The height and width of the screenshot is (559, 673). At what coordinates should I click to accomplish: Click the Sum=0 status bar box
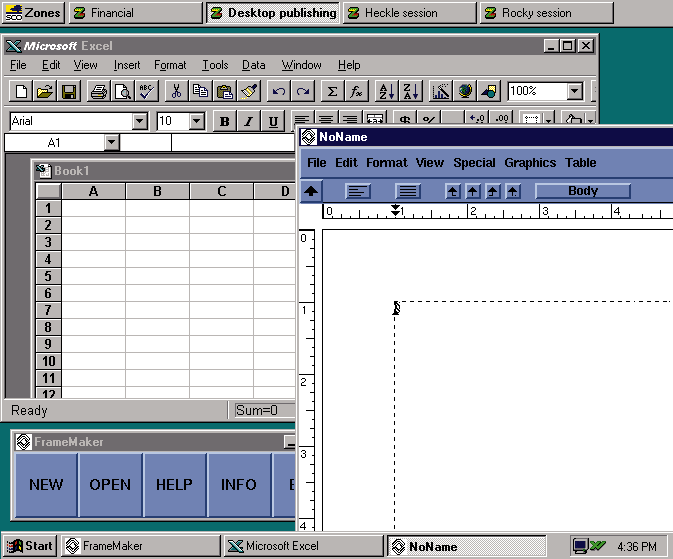[265, 410]
